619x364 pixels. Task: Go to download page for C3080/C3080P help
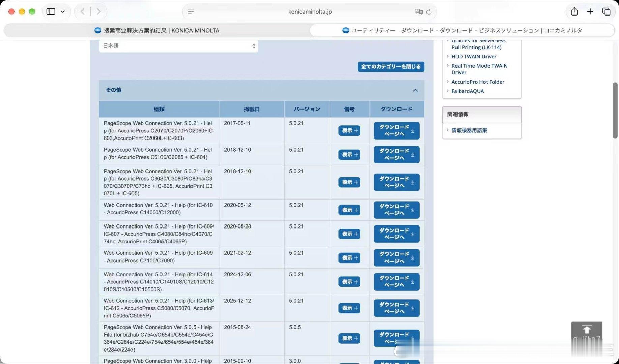[x=396, y=182]
